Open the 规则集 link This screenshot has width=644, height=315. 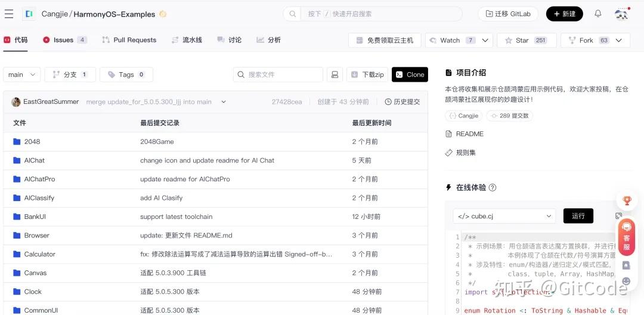(460, 153)
